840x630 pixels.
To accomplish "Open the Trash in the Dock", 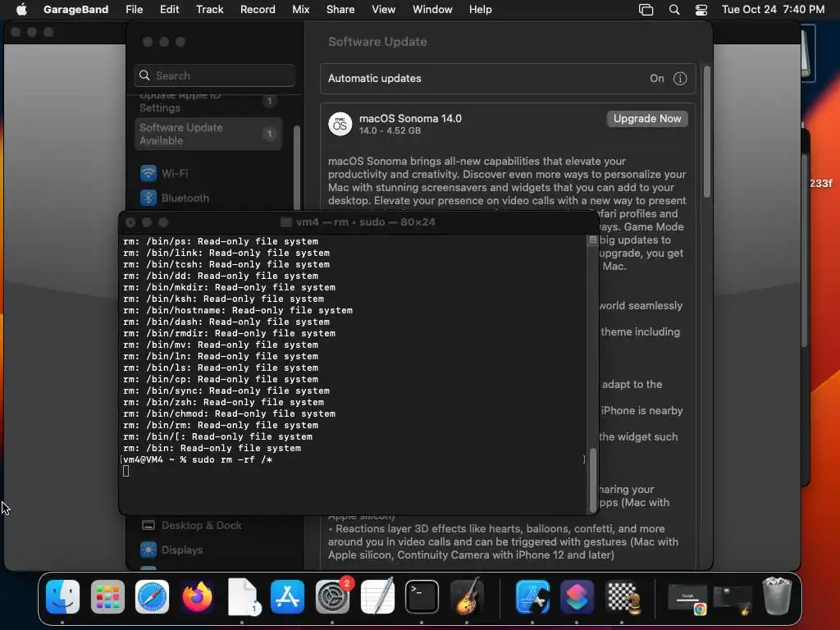I will click(x=777, y=596).
